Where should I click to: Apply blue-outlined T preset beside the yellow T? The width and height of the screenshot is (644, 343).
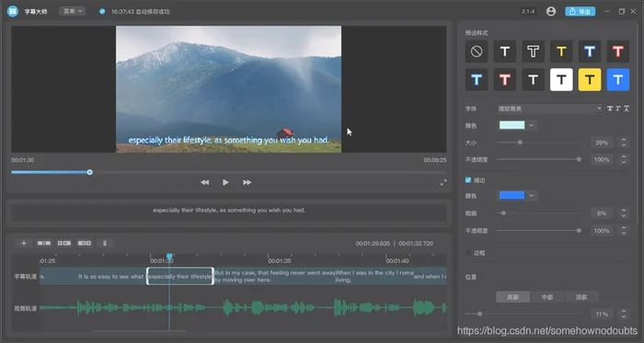[x=590, y=51]
